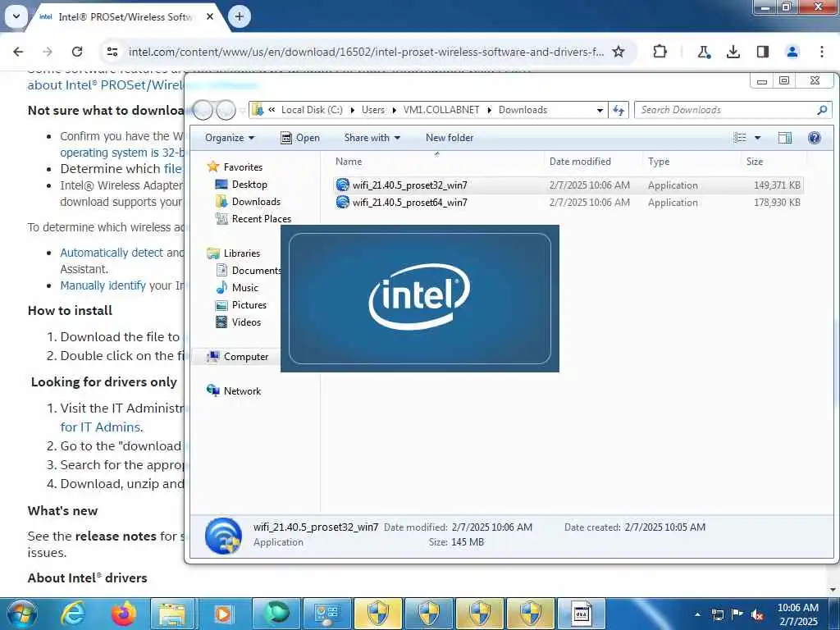Select wifi_21.40.5_proset32_win7 file
The width and height of the screenshot is (840, 630).
coord(568,185)
